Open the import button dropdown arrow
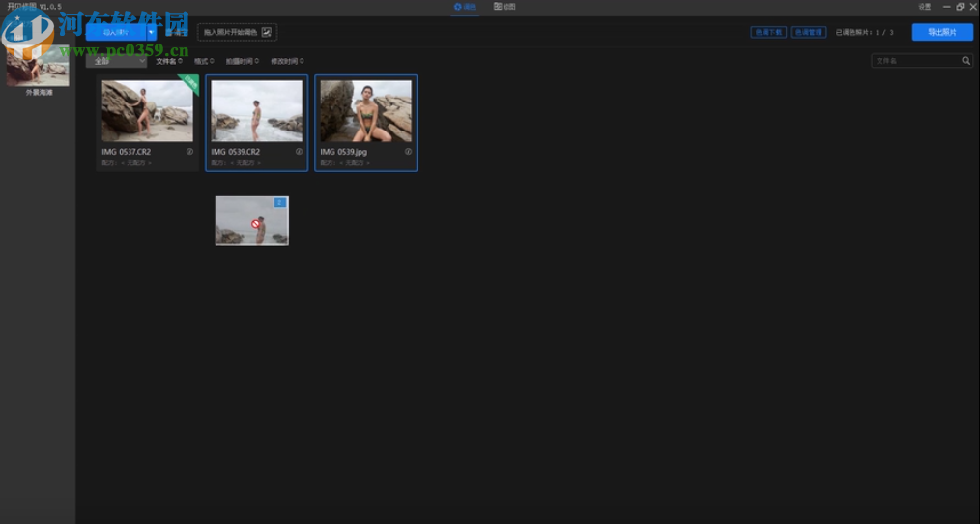 [x=151, y=32]
